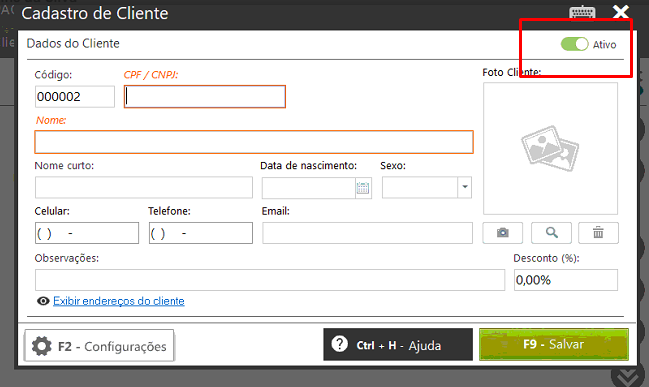Image resolution: width=649 pixels, height=387 pixels.
Task: Close the Cadastro de Cliente dialog
Action: [x=621, y=12]
